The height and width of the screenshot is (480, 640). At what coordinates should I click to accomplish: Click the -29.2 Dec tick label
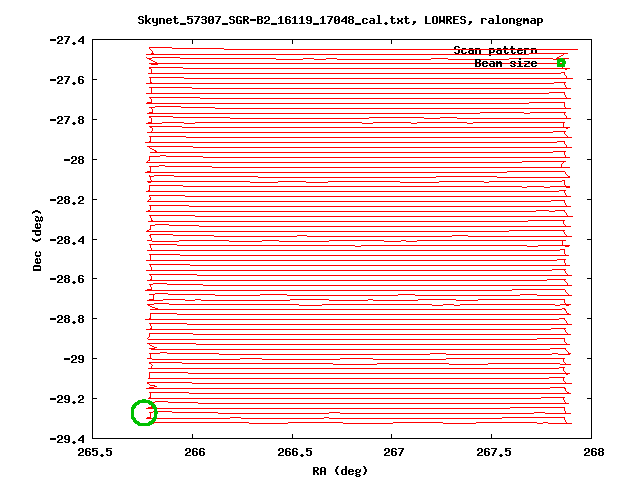coord(67,399)
